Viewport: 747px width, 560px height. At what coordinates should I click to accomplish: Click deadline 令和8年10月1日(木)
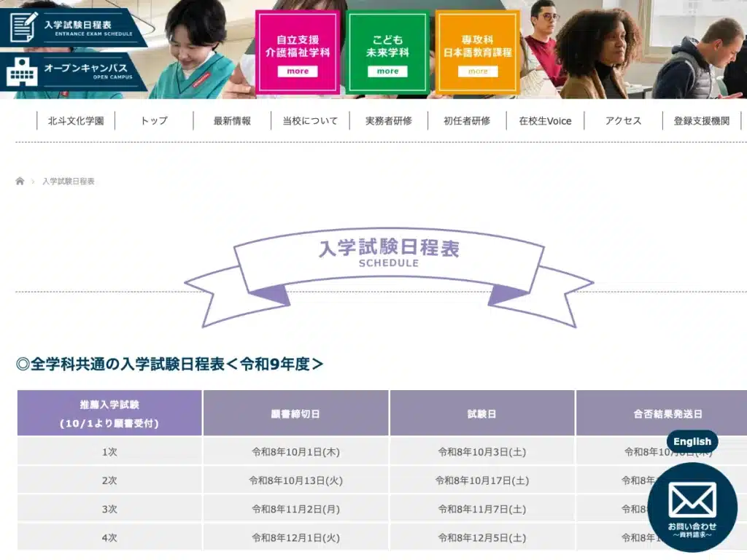[x=296, y=452]
